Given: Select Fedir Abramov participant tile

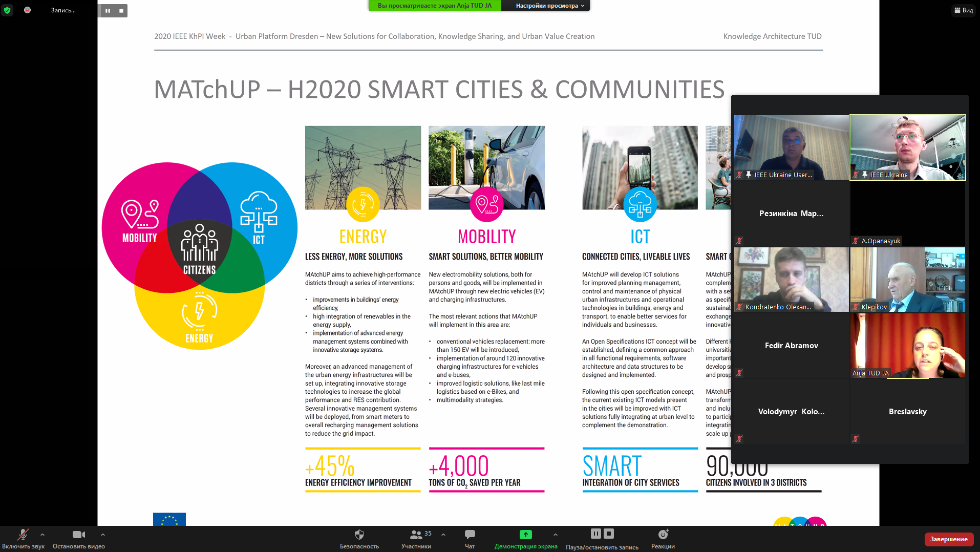Looking at the screenshot, I should click(791, 346).
